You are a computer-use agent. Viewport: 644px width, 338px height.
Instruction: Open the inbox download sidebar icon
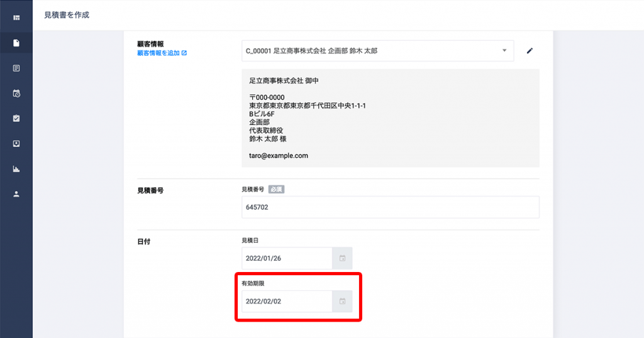pyautogui.click(x=16, y=144)
